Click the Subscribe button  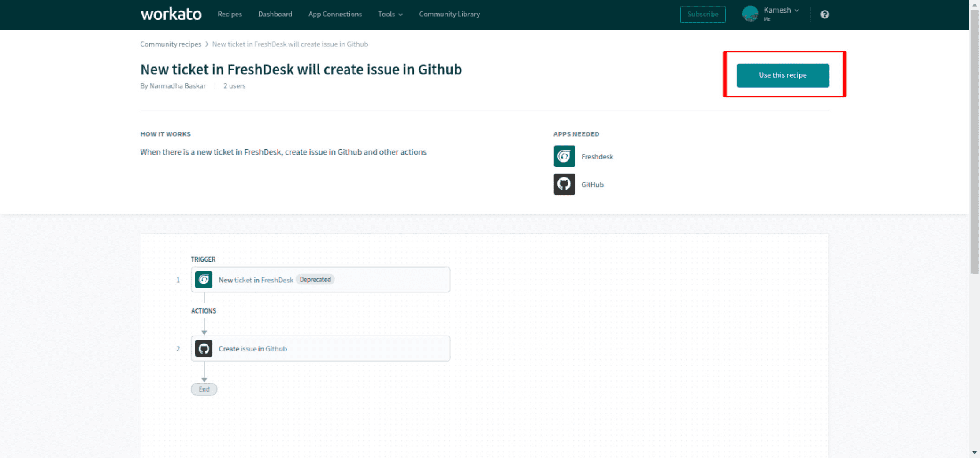click(x=702, y=15)
